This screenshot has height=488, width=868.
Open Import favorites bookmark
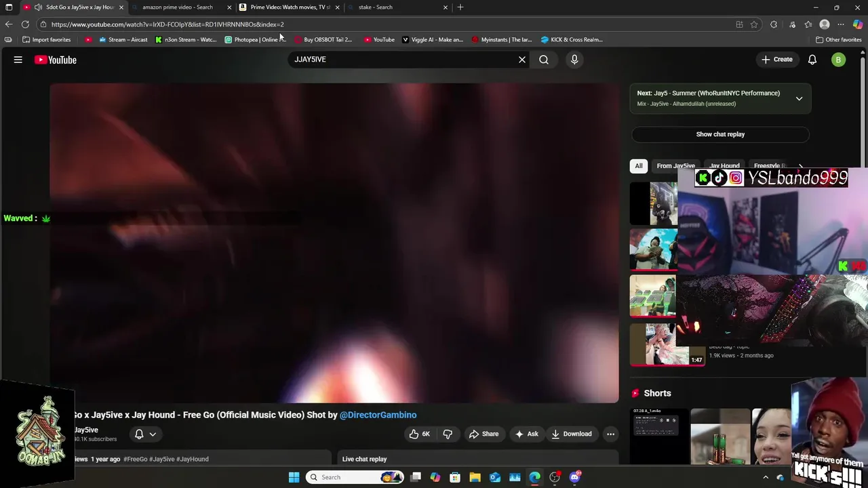coord(47,39)
